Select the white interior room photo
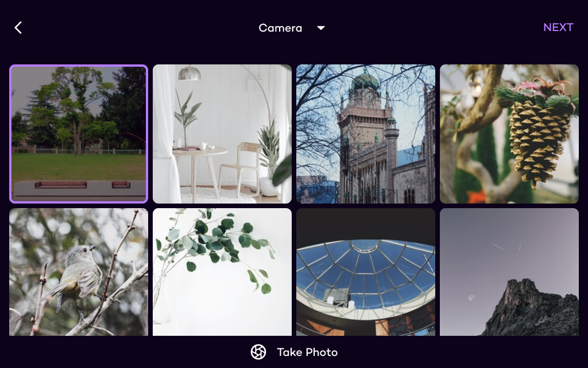This screenshot has height=368, width=588. tap(222, 133)
